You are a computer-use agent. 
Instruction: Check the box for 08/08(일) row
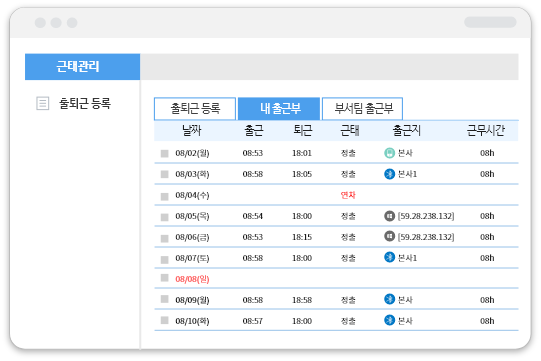(x=165, y=278)
